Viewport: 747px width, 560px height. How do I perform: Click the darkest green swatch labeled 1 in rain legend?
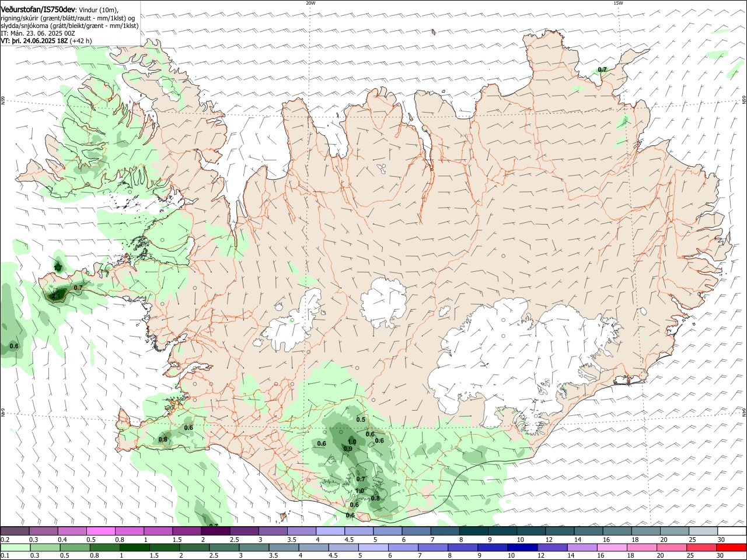click(135, 548)
